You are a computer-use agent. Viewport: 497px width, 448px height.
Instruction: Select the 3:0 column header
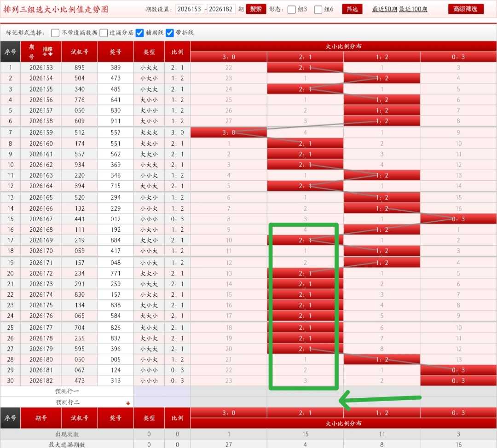229,57
